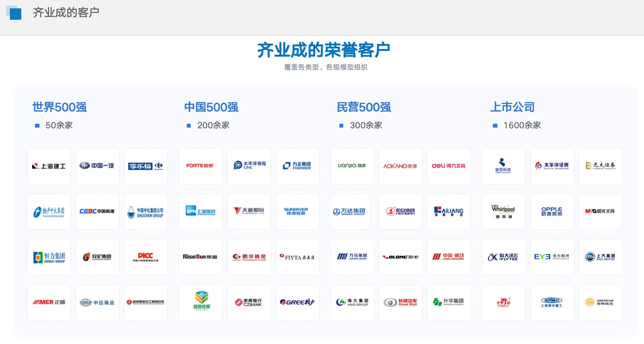Select the 中国500强 heading
644x344 pixels.
click(212, 107)
